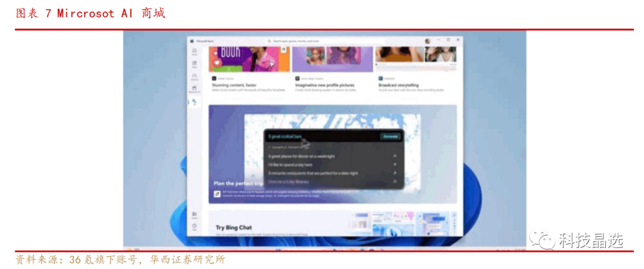Click arrow icon beside weeknight dinner prompt
644x269 pixels.
394,156
